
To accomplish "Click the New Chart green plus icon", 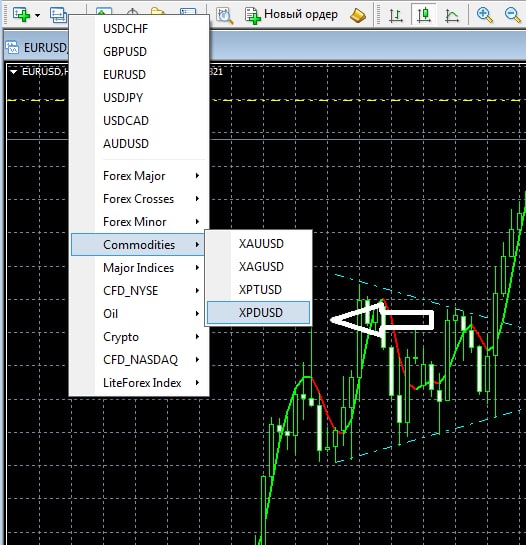I will coord(21,15).
